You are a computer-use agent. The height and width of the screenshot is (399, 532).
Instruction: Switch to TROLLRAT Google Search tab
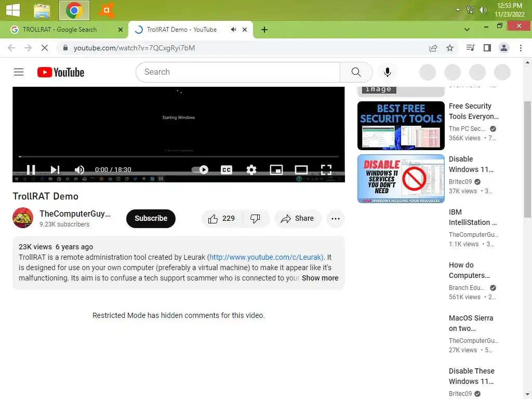pos(64,30)
